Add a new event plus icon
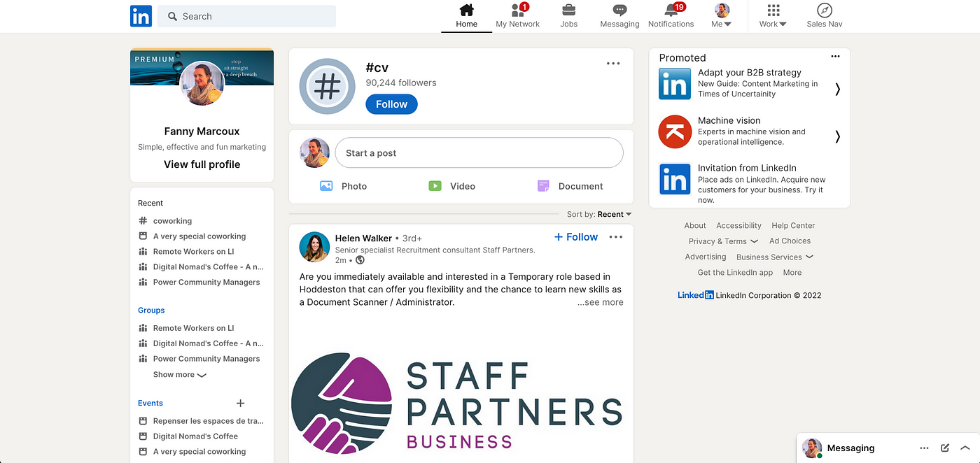The image size is (980, 463). (240, 403)
